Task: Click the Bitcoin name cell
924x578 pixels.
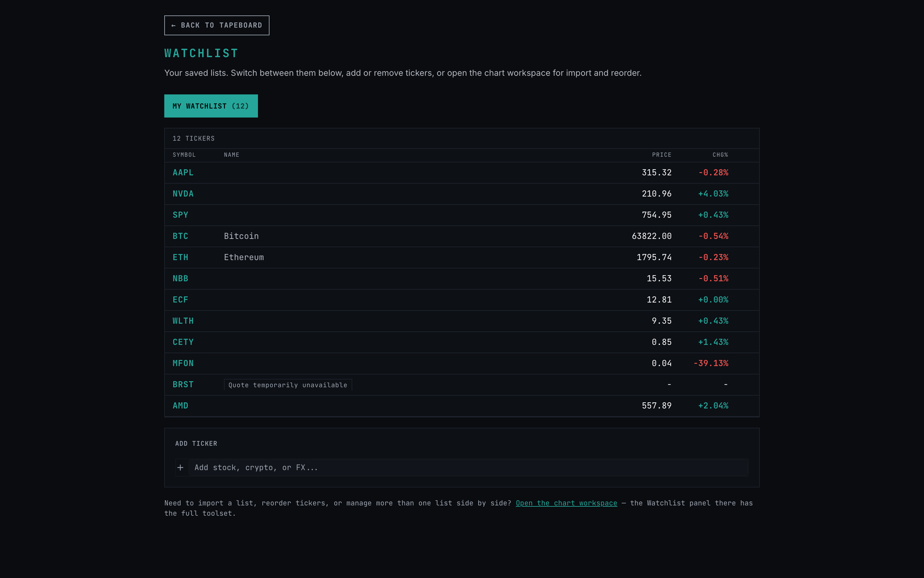Action: [x=241, y=236]
